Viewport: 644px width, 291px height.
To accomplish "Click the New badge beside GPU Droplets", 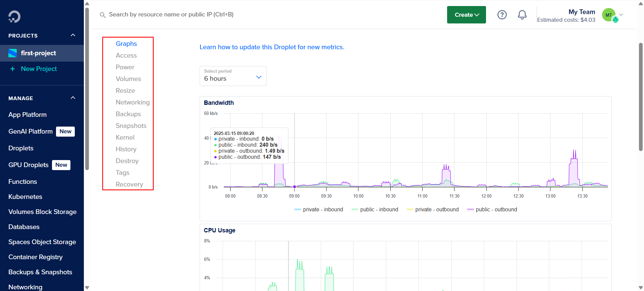I will click(61, 165).
